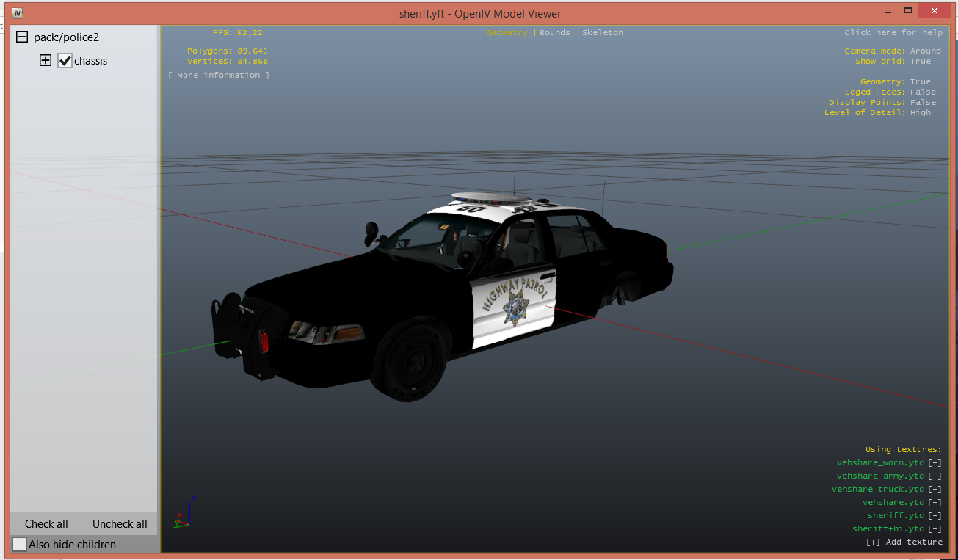This screenshot has height=560, width=958.
Task: Click the XYZ axis gizmo
Action: tap(184, 512)
